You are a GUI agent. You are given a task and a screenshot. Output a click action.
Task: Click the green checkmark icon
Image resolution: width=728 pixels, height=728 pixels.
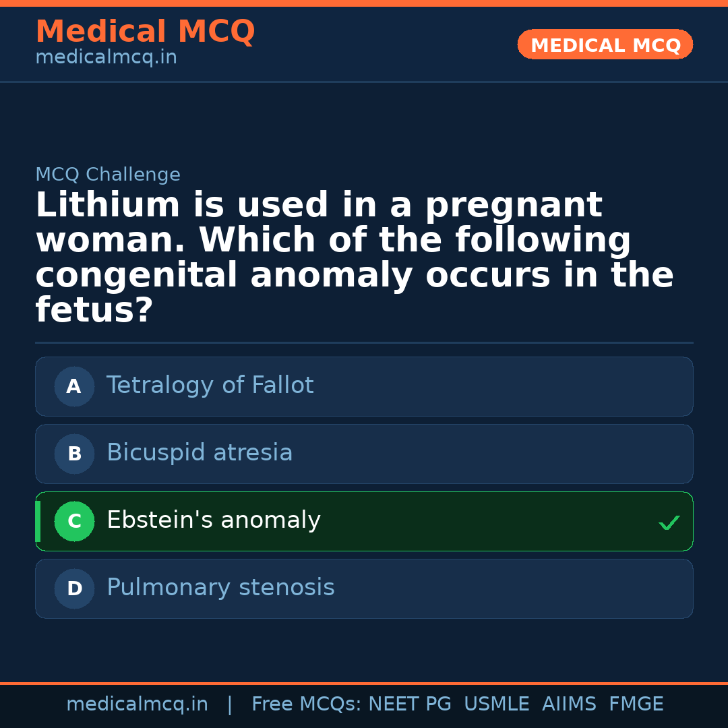[x=669, y=522]
